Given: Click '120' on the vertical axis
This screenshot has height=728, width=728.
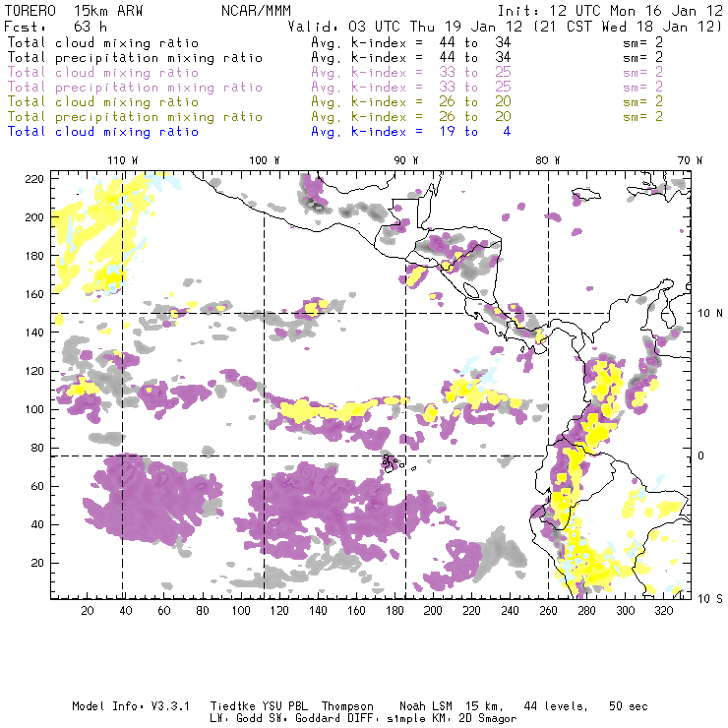Looking at the screenshot, I should tap(34, 372).
